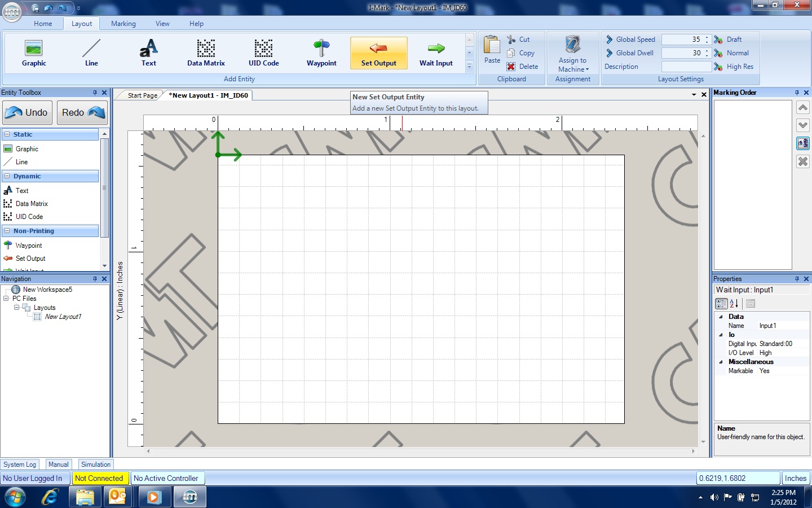Screen dimensions: 812x508
Task: Collapse the Static toolbox section
Action: [x=7, y=134]
